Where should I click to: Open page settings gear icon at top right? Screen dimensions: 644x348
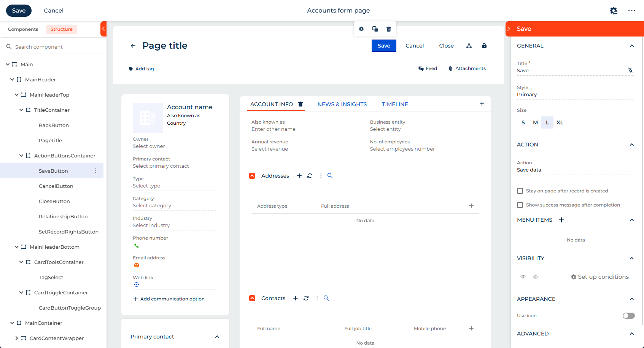[x=613, y=11]
